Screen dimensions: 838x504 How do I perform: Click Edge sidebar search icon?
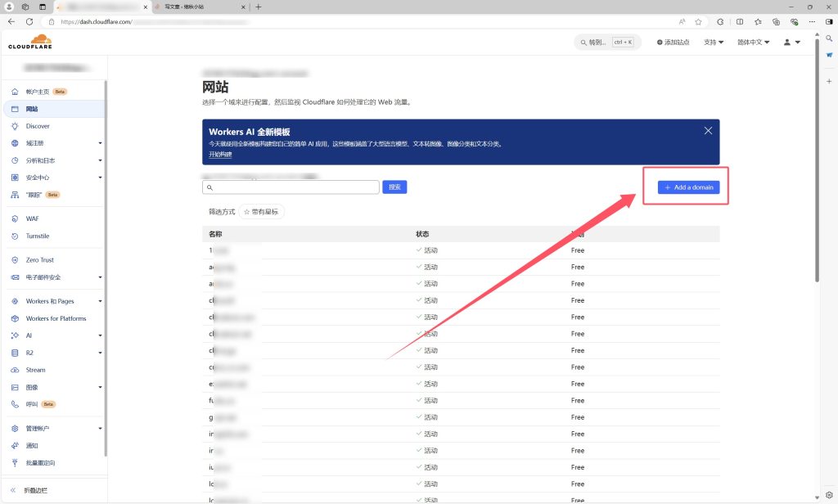(x=829, y=38)
